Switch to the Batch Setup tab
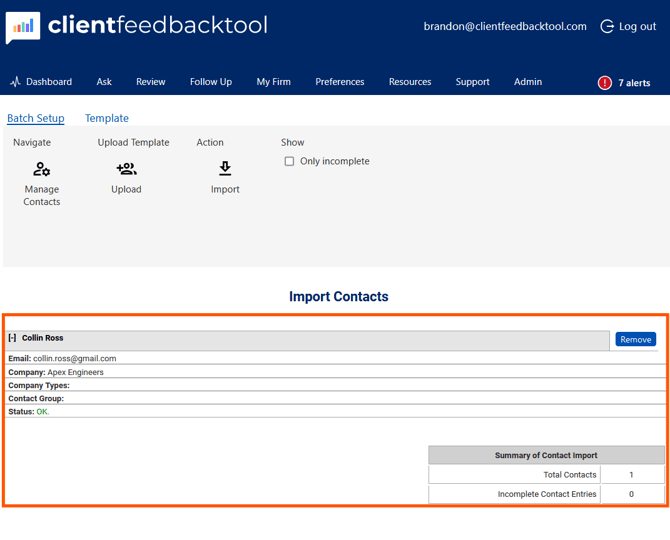This screenshot has height=540, width=670. coord(35,118)
